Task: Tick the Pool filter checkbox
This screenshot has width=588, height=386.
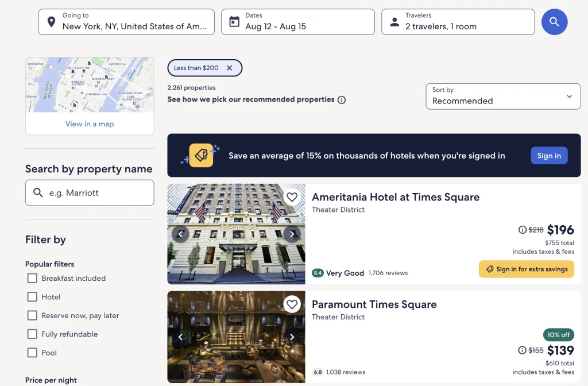Action: point(32,353)
